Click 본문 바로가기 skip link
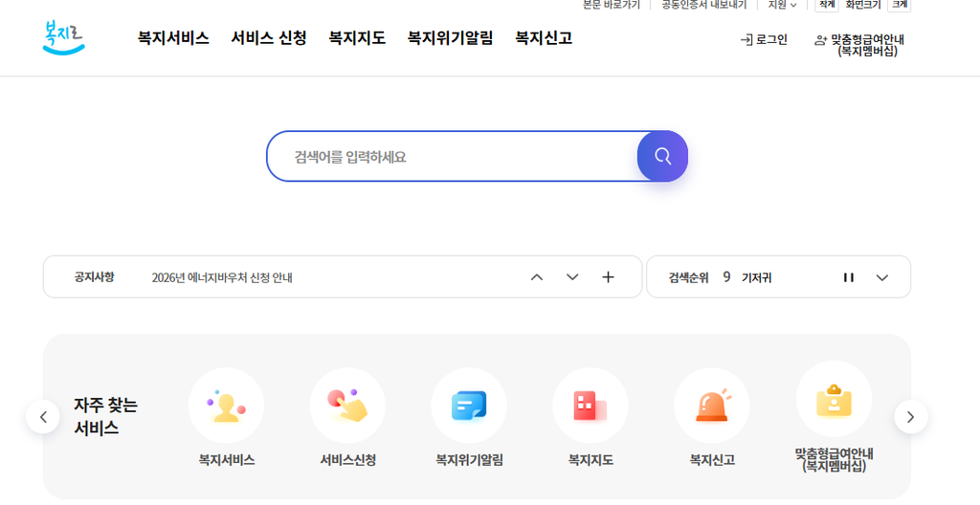Screen dimensions: 980x505 coord(612,5)
